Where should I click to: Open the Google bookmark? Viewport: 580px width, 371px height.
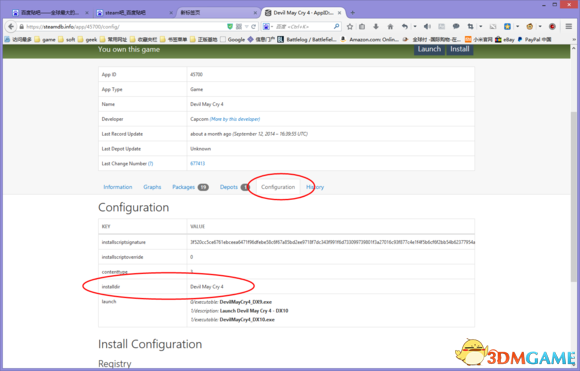coord(232,39)
